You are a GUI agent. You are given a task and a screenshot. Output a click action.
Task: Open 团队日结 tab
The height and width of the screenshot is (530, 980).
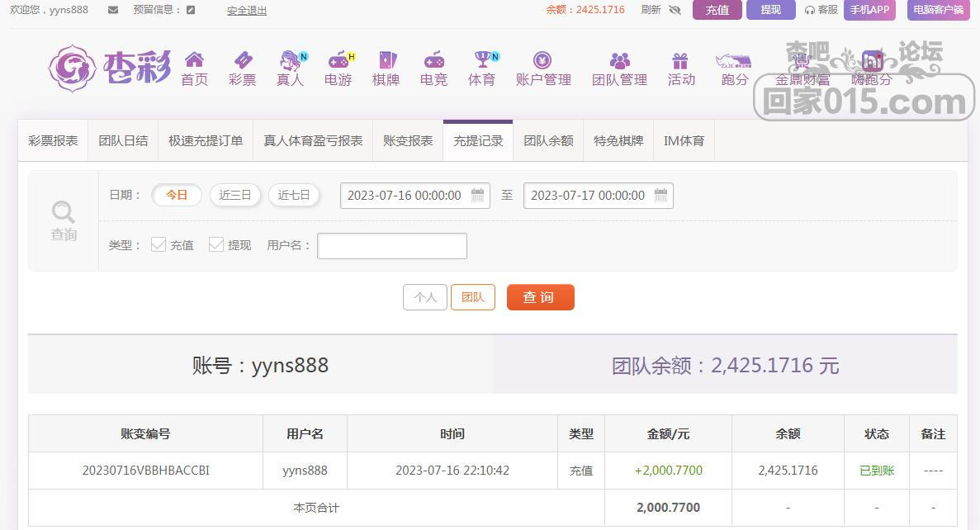[x=123, y=140]
